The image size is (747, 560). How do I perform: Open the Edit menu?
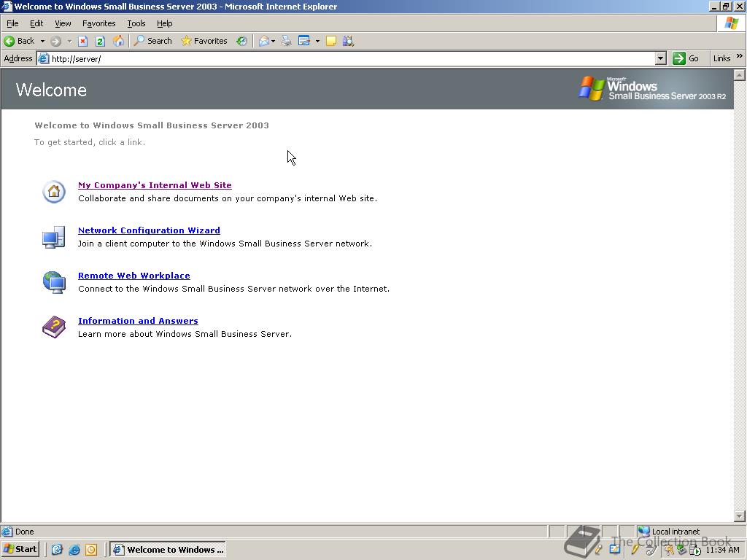pos(36,23)
